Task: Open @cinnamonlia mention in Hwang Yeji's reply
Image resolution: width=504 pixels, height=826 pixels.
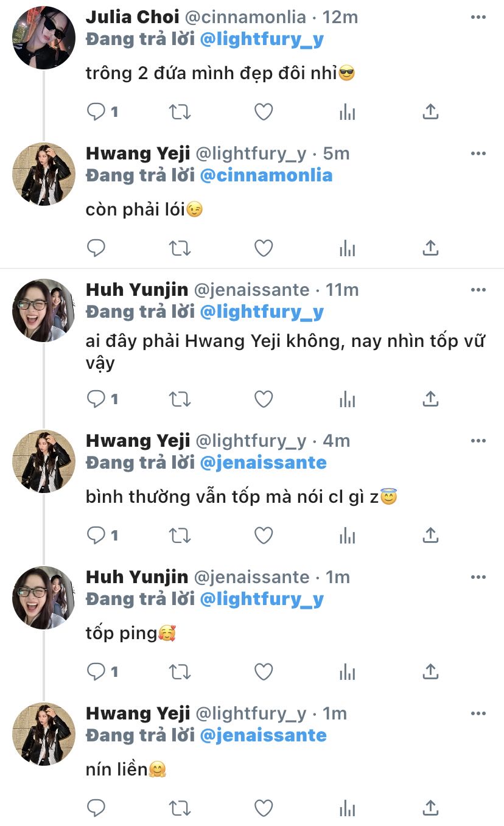Action: tap(266, 176)
